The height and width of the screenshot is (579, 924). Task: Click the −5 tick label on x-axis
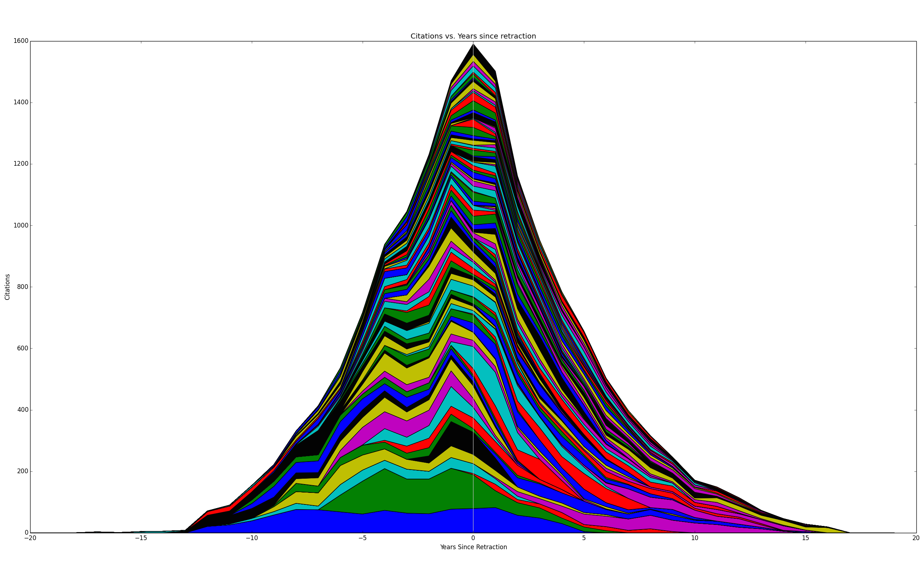coord(363,538)
